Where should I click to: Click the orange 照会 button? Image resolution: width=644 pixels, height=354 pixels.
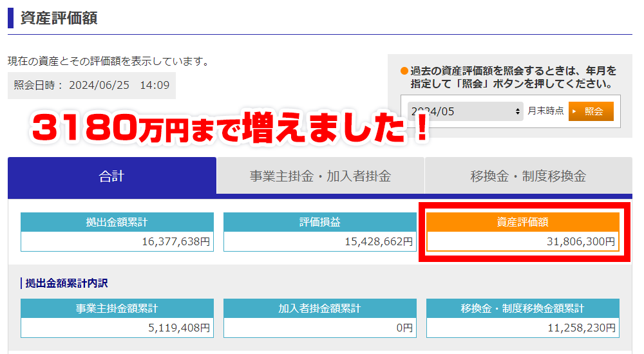(591, 111)
